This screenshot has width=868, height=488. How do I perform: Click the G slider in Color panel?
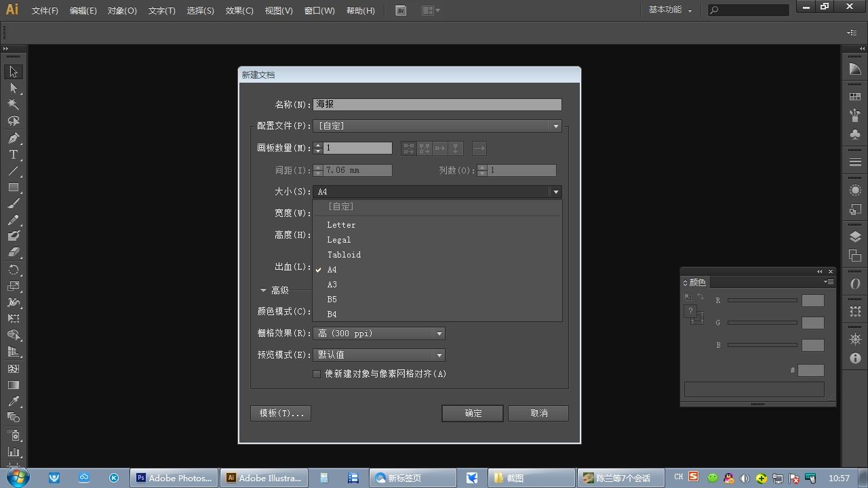pyautogui.click(x=762, y=323)
